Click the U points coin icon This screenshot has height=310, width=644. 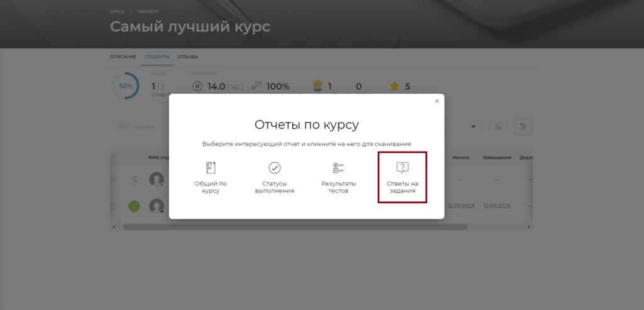point(197,87)
